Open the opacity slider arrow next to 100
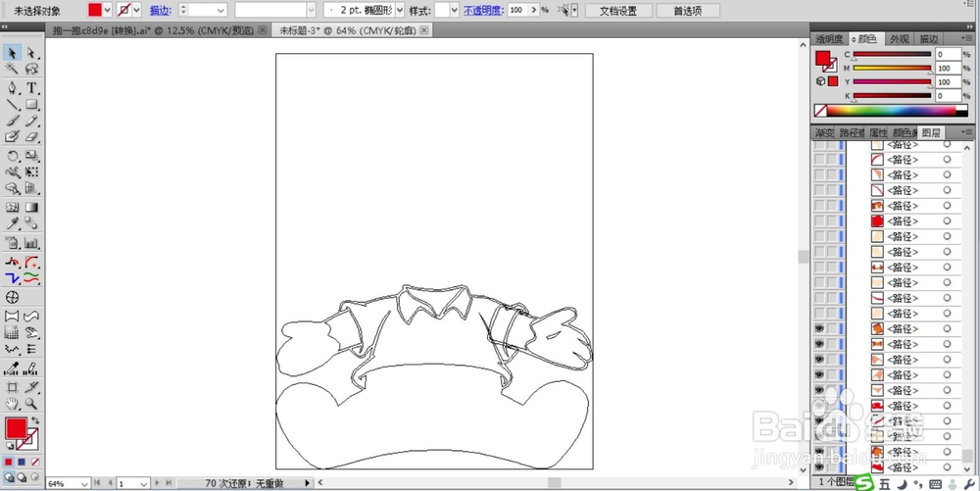The width and height of the screenshot is (980, 491). click(533, 10)
